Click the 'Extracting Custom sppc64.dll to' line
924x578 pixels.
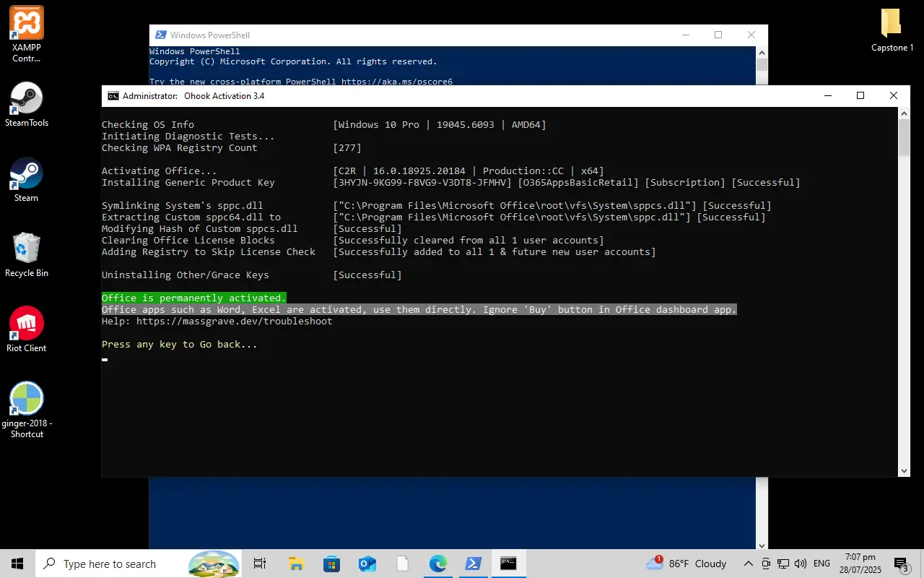191,217
